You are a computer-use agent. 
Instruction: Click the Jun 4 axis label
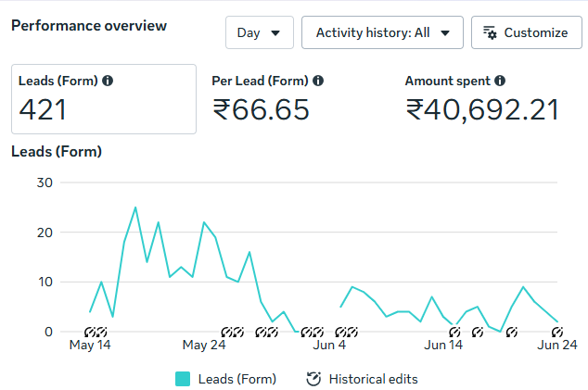329,345
